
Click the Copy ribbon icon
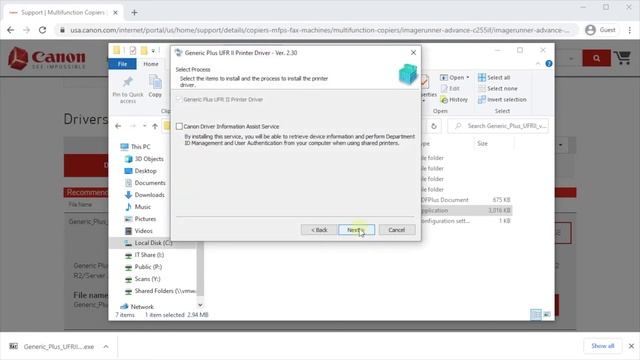155,86
